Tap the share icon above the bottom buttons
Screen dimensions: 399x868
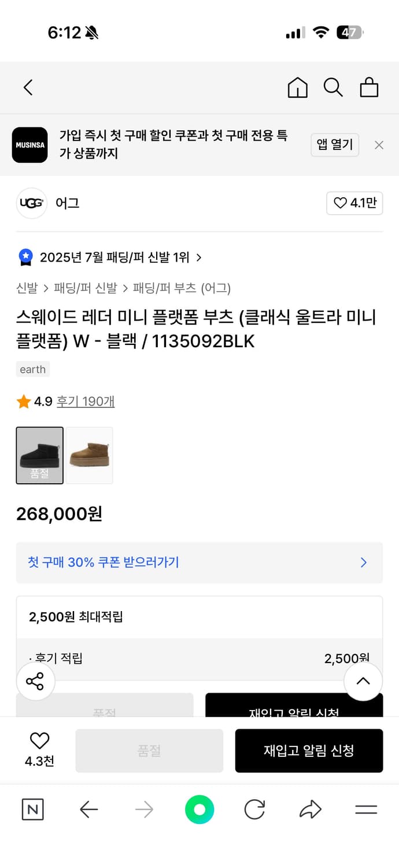(x=35, y=681)
